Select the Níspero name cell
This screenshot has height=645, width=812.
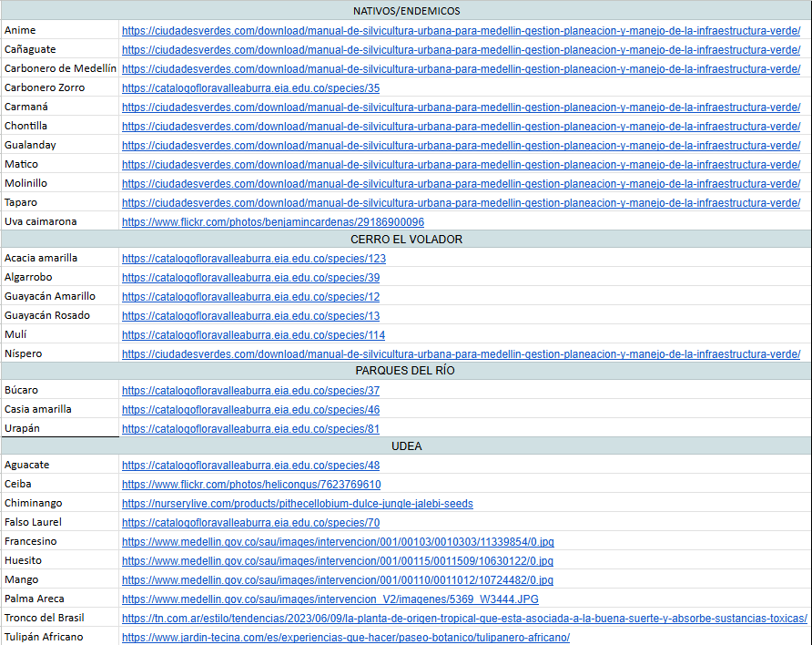(60, 353)
